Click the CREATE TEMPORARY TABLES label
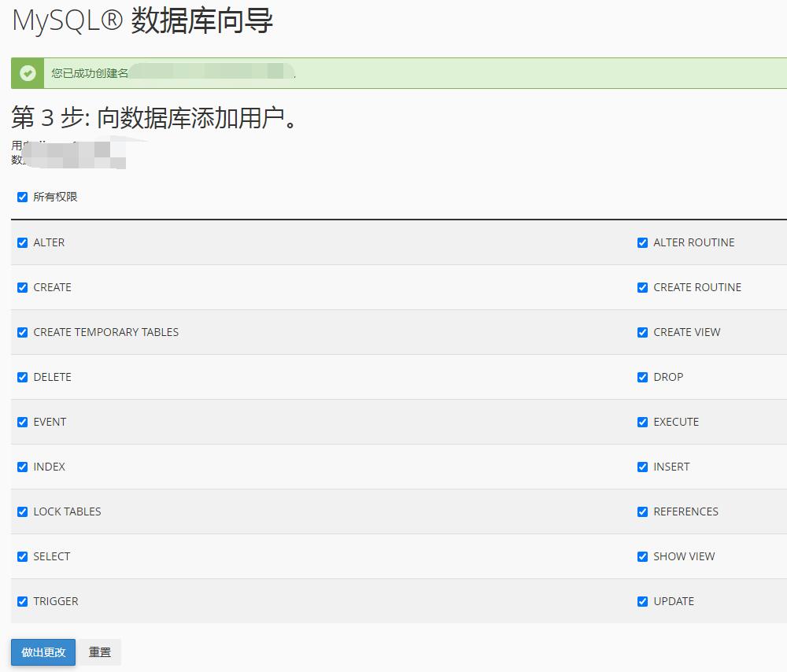The image size is (787, 672). point(106,332)
